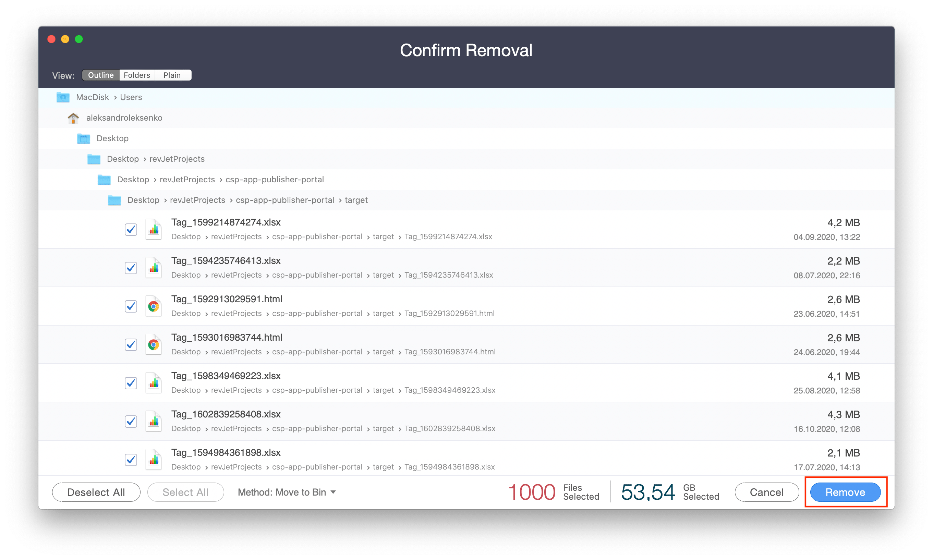Uncheck Tag_1599214874274.xlsx checkbox
Image resolution: width=933 pixels, height=560 pixels.
pyautogui.click(x=131, y=229)
